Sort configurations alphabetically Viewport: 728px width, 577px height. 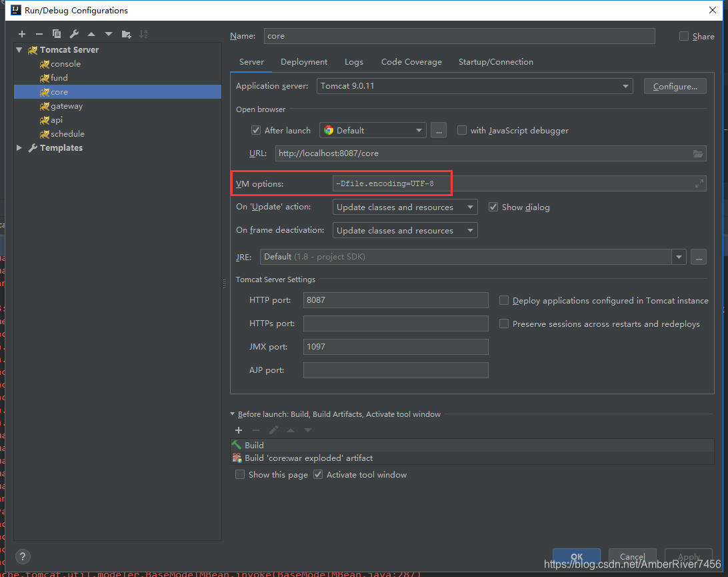tap(143, 34)
